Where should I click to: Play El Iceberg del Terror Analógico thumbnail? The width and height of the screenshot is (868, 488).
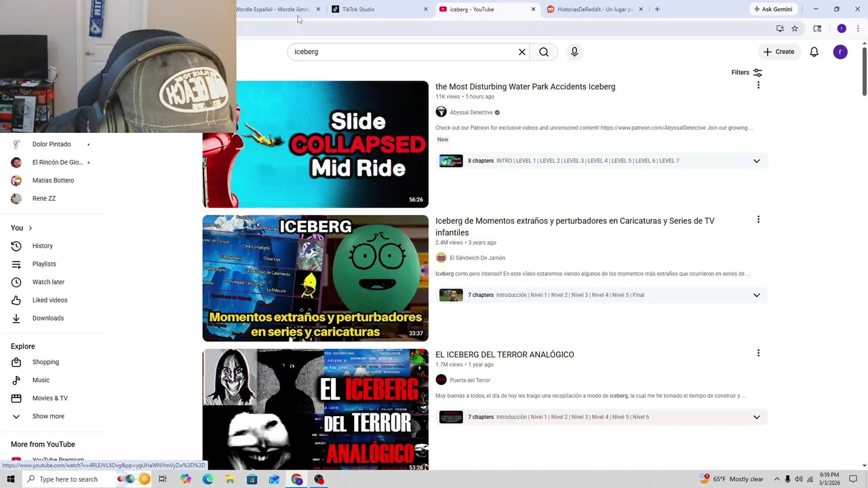point(315,410)
